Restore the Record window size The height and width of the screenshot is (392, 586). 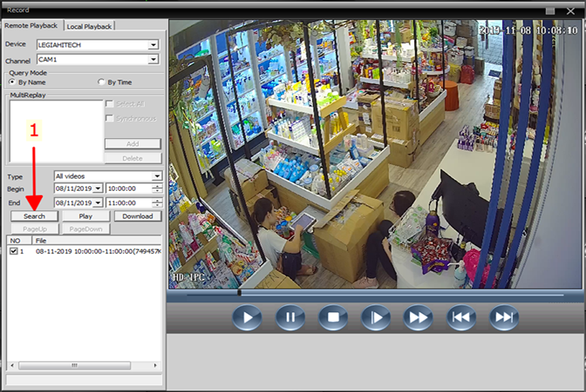coord(550,11)
